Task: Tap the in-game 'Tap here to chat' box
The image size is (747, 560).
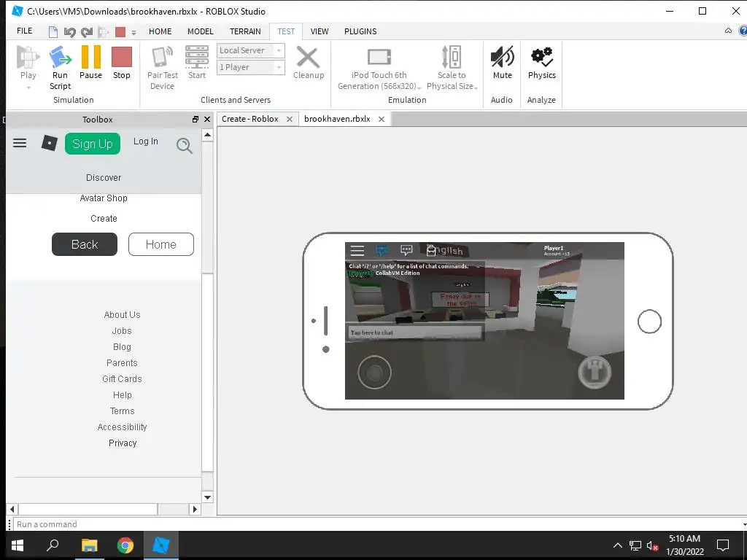Action: [415, 332]
